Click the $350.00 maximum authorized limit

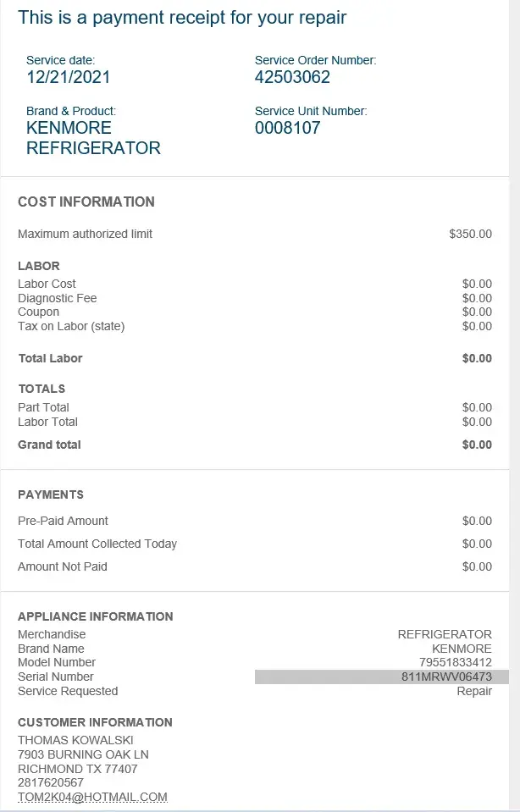(x=470, y=234)
